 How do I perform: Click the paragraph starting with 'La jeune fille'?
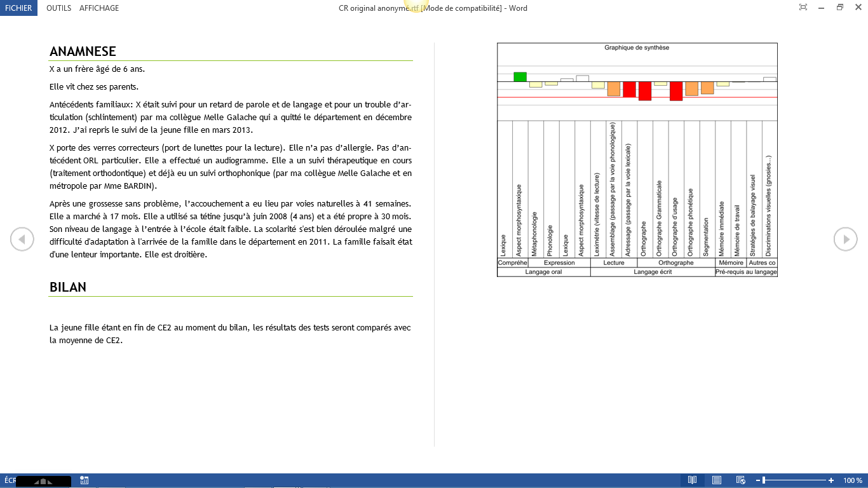(x=230, y=334)
